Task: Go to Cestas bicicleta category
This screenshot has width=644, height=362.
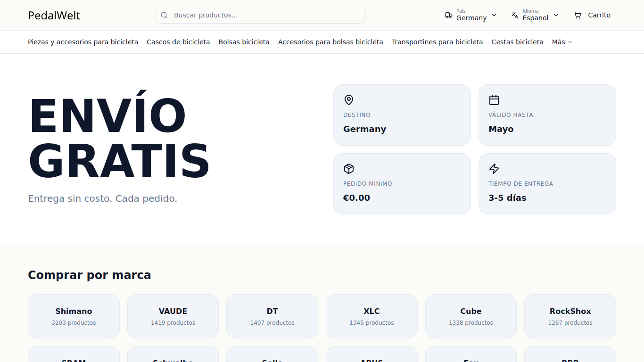Action: [518, 42]
